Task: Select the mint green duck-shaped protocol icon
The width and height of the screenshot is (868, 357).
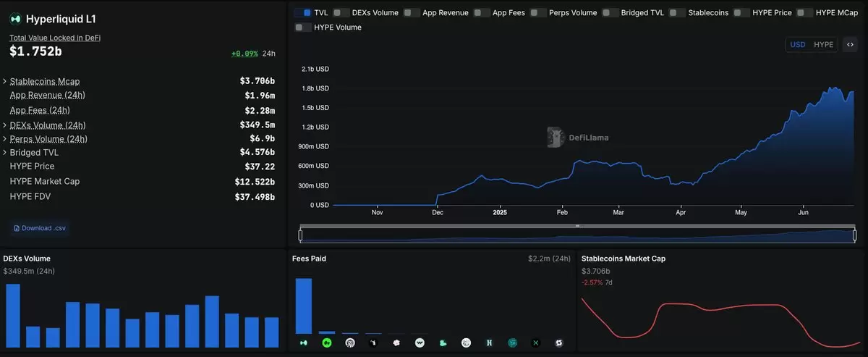Action: [443, 343]
